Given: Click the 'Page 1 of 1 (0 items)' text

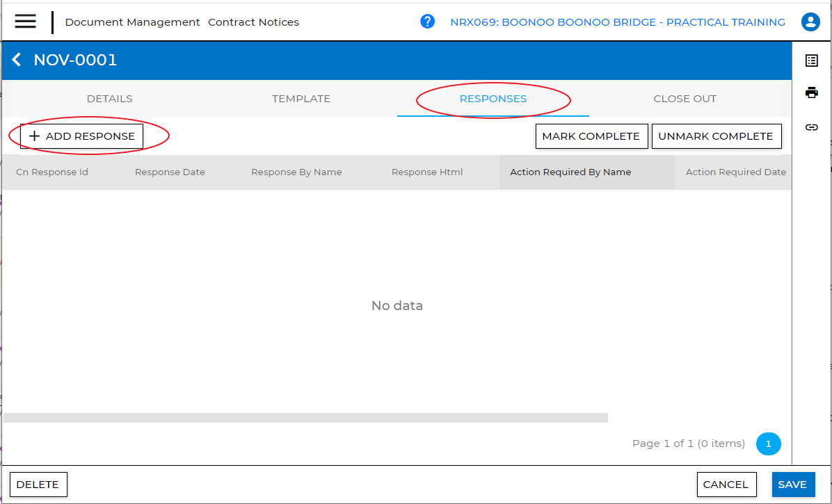Looking at the screenshot, I should click(x=688, y=444).
